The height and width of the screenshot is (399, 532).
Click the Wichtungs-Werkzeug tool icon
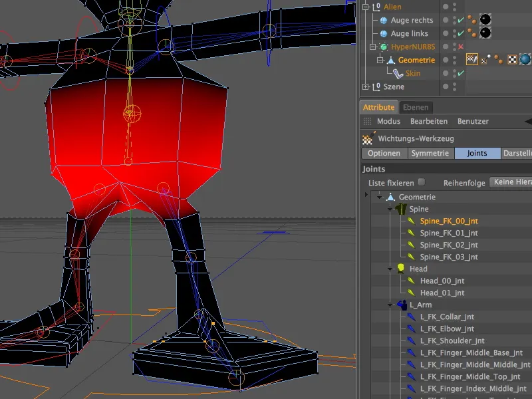(x=368, y=138)
